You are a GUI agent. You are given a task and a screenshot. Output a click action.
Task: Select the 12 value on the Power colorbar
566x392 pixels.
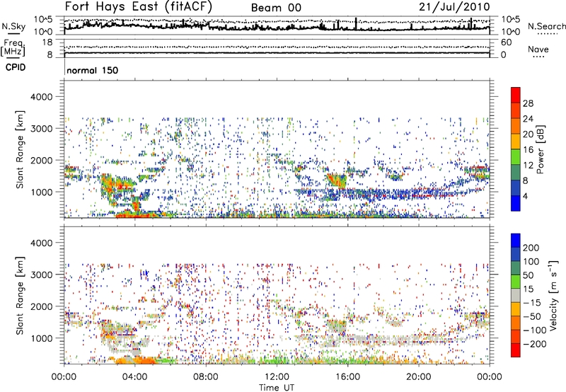528,166
